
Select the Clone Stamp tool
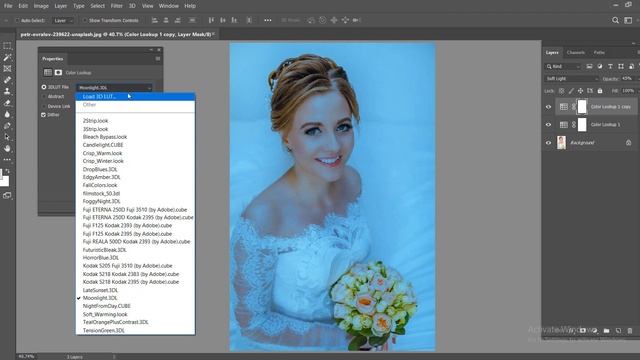pyautogui.click(x=7, y=91)
